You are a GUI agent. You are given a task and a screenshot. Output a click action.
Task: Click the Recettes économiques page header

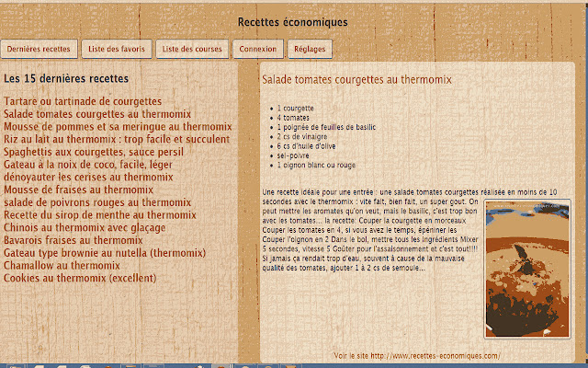292,22
